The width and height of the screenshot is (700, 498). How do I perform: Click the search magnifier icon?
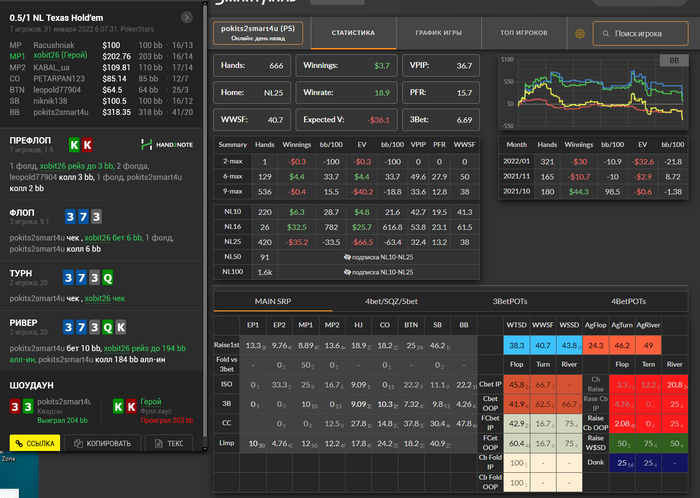click(606, 33)
